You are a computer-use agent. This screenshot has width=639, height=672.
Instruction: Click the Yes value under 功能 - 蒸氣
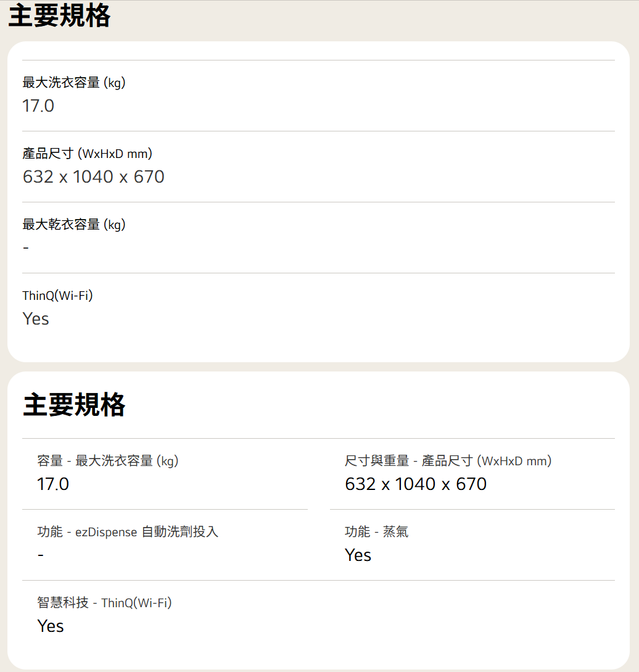[358, 555]
